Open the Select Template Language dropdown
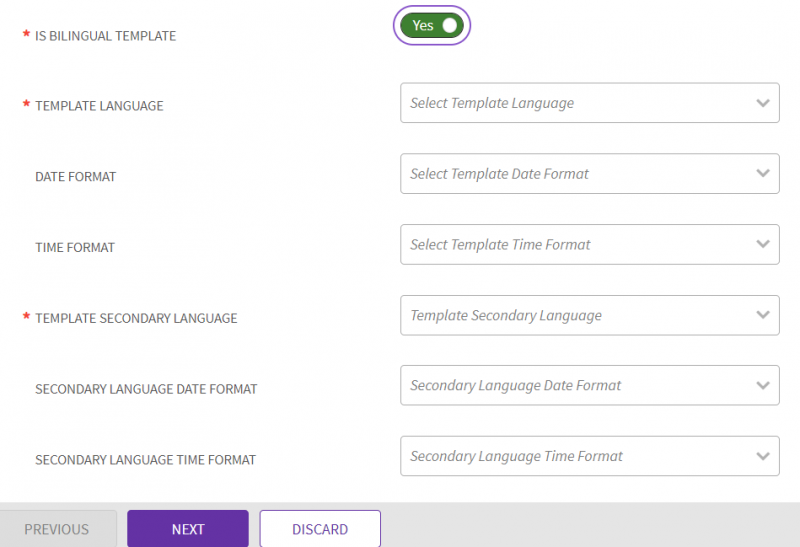 [590, 103]
